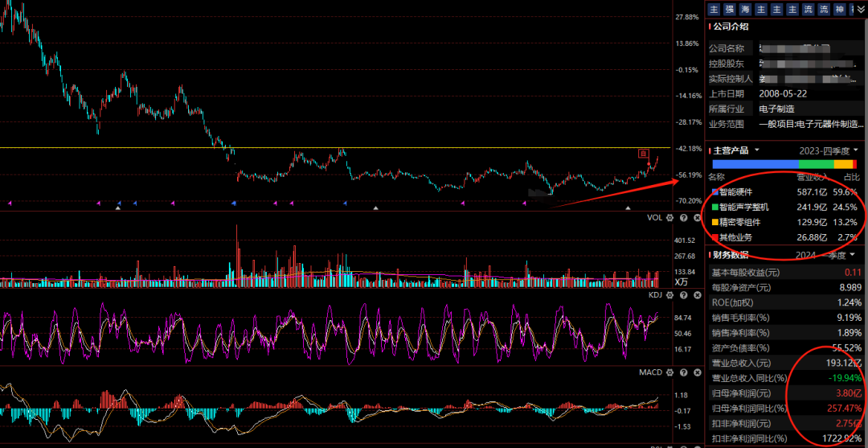Screen dimensions: 868x448
Task: Close the VOL indicator panel
Action: [697, 218]
